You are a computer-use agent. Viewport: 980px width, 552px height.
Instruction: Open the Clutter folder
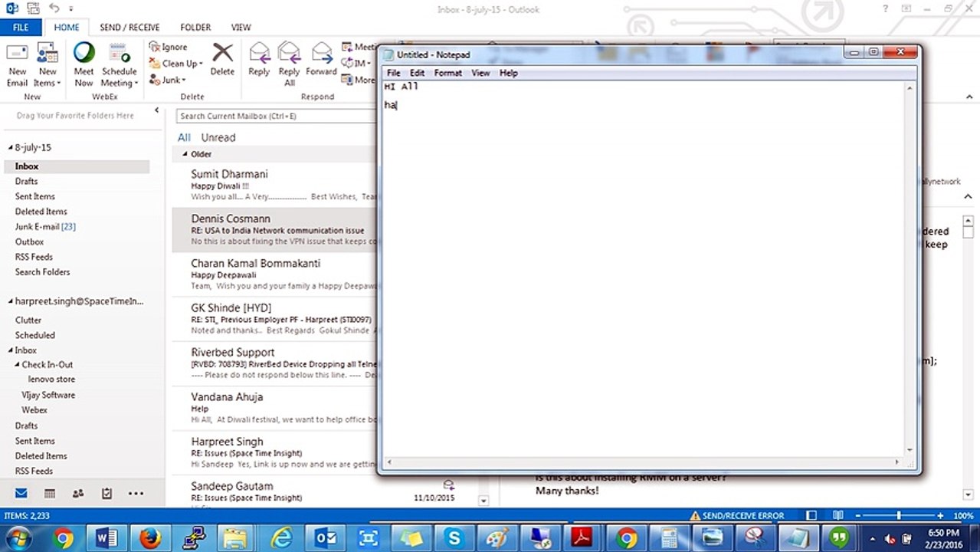(x=28, y=320)
